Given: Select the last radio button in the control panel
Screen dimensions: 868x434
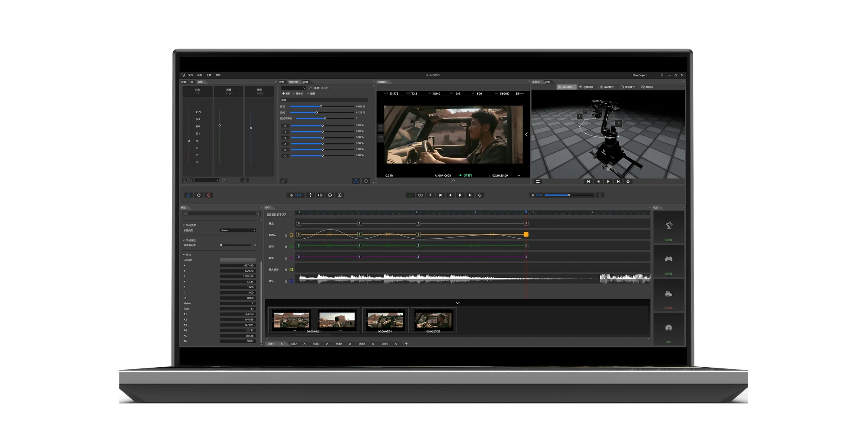Looking at the screenshot, I should 308,94.
